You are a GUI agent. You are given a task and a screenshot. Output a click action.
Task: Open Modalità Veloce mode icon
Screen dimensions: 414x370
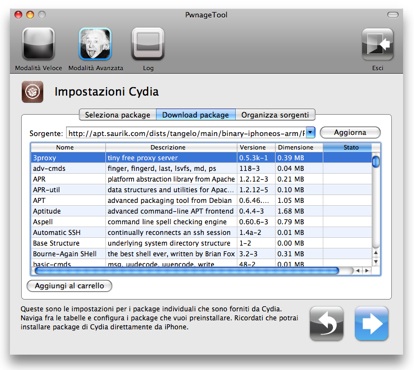38,44
